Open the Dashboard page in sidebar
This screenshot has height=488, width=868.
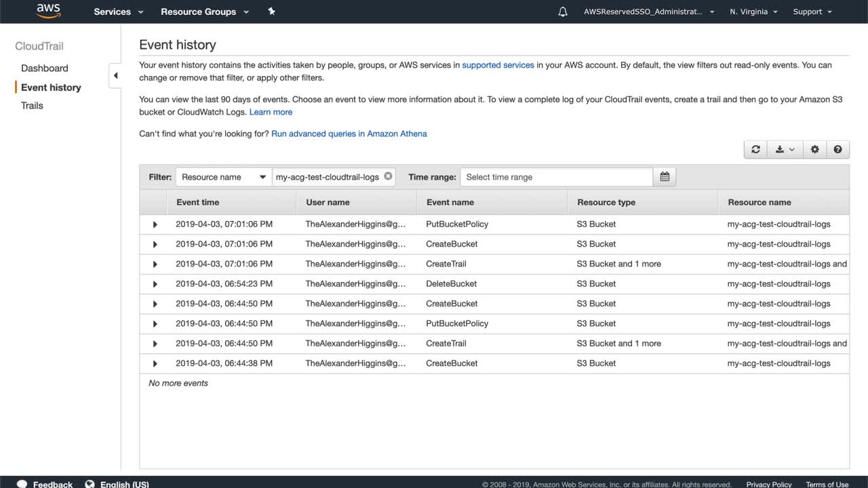[44, 68]
